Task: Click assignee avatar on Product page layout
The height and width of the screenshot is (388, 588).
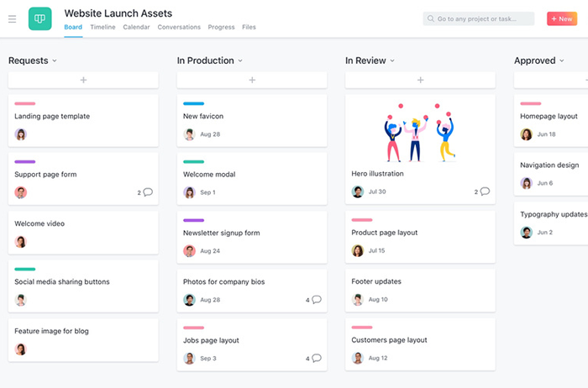Action: pyautogui.click(x=358, y=250)
